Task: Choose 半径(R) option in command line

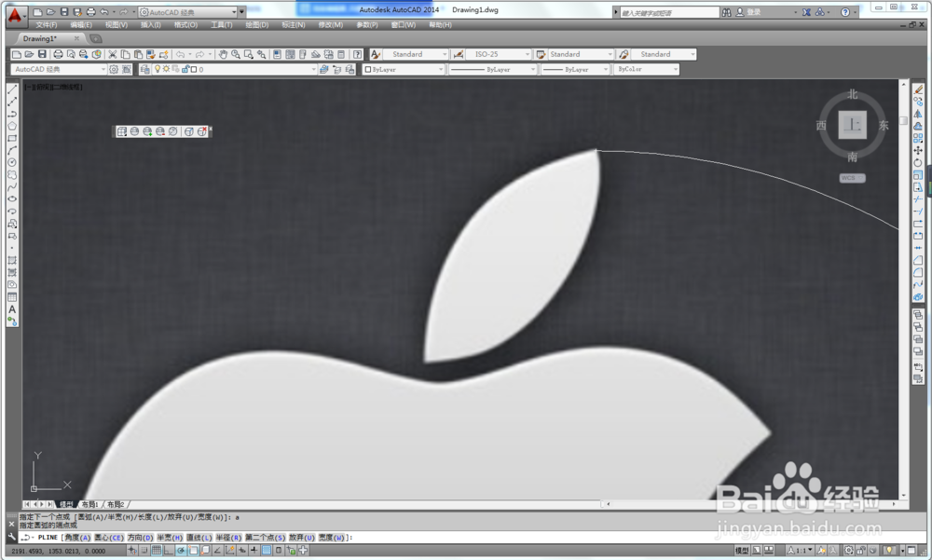Action: 228,538
